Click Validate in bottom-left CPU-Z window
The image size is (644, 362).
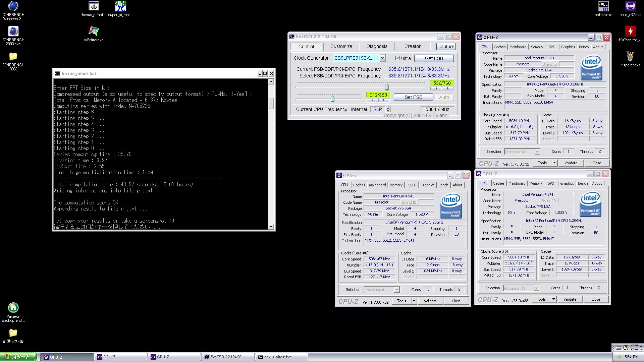click(x=430, y=301)
